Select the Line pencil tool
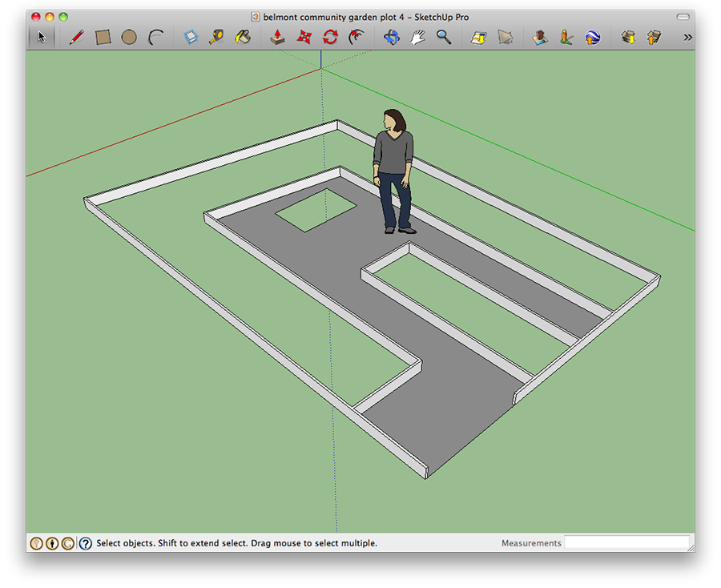721x588 pixels. coord(77,37)
